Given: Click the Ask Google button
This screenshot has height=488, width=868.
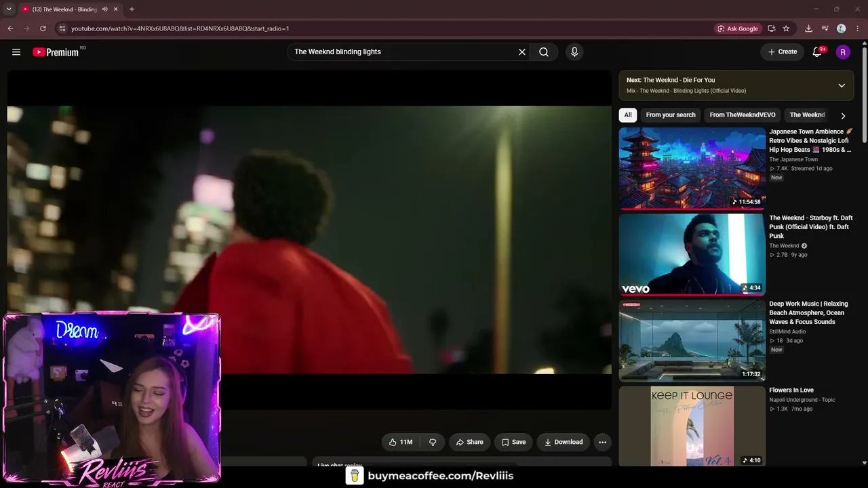Looking at the screenshot, I should tap(738, 28).
